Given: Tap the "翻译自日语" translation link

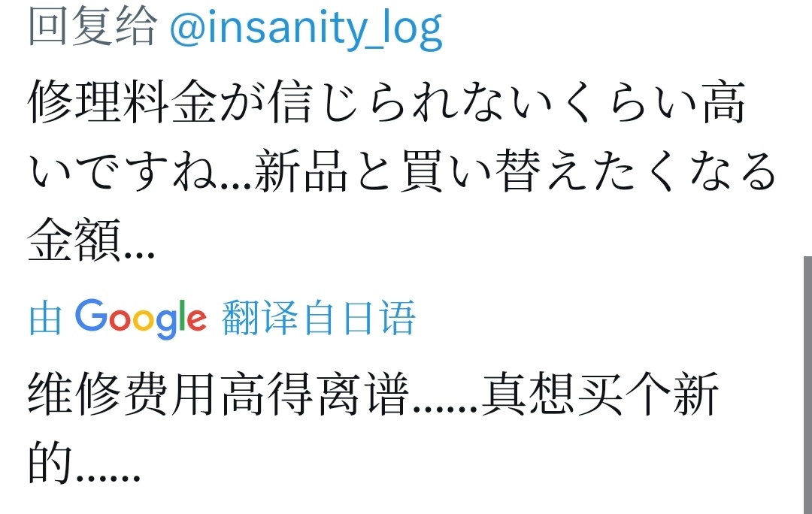Looking at the screenshot, I should [x=319, y=318].
